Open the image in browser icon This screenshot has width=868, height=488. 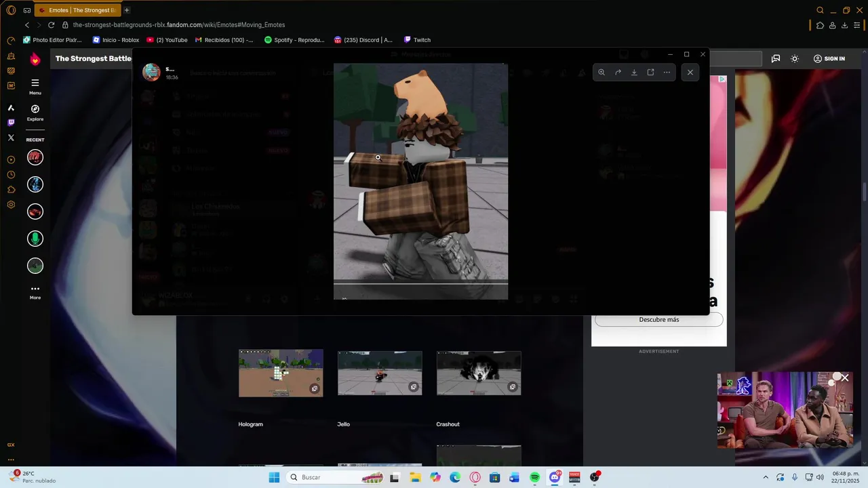point(650,72)
